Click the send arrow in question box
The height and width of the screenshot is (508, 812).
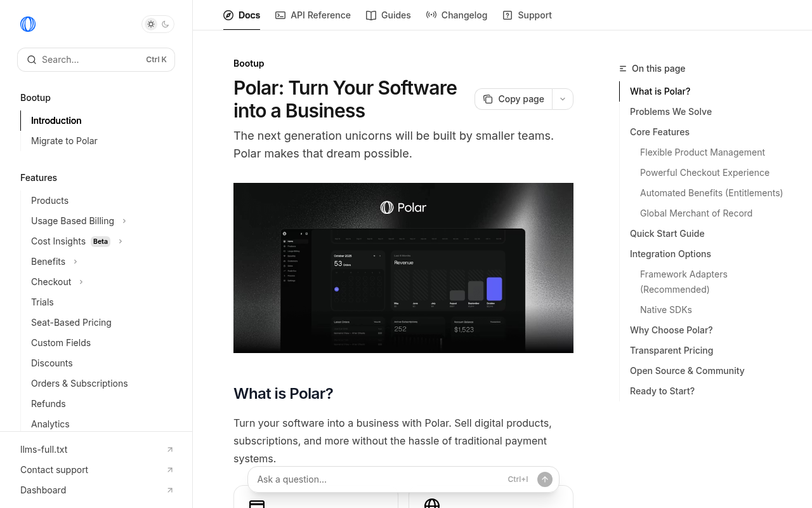point(544,479)
